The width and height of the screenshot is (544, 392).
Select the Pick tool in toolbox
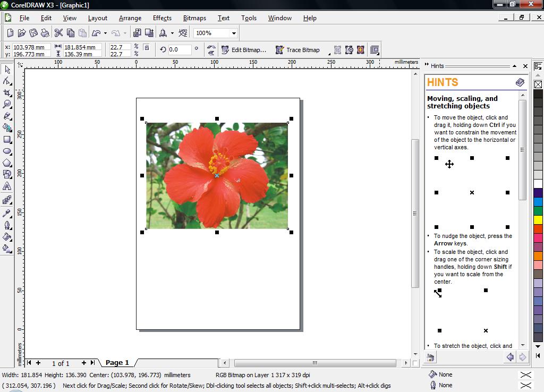(7, 70)
